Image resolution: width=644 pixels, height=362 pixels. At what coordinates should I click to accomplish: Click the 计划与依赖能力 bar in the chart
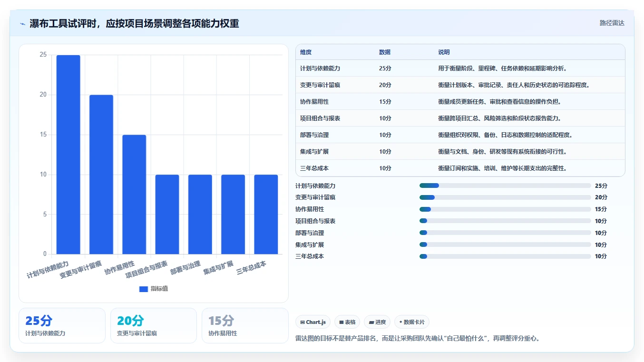click(x=68, y=155)
